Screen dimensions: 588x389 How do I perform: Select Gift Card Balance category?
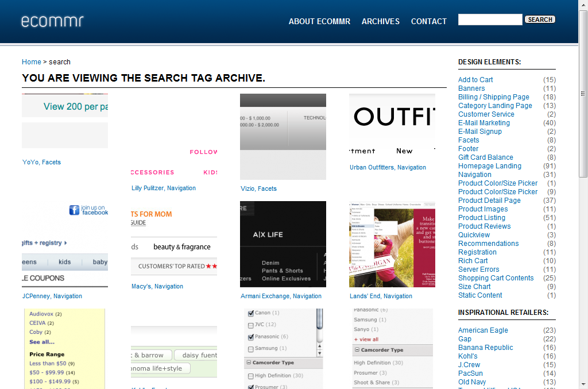(486, 157)
